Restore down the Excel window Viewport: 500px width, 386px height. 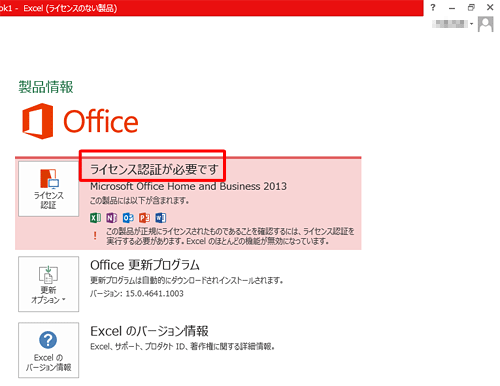pos(471,7)
